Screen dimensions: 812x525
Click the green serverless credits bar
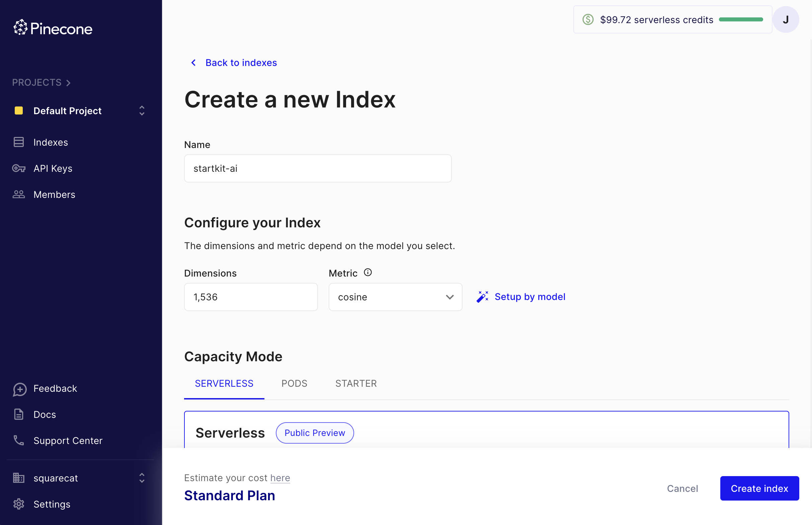(741, 19)
